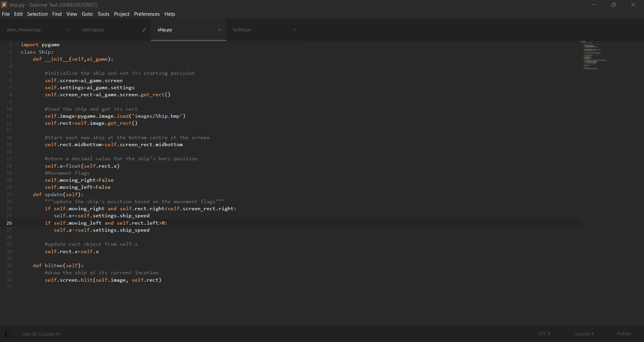Open the Project menu
The image size is (644, 342).
(122, 14)
